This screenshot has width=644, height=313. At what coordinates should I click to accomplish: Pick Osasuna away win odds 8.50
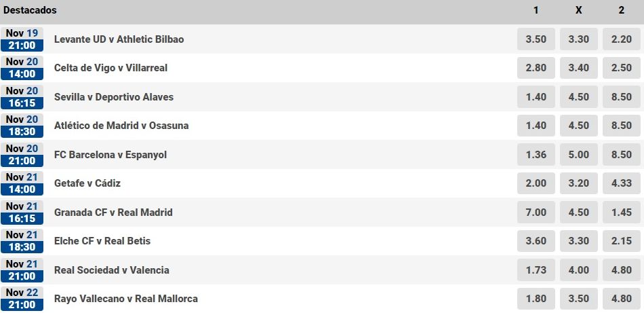click(621, 126)
